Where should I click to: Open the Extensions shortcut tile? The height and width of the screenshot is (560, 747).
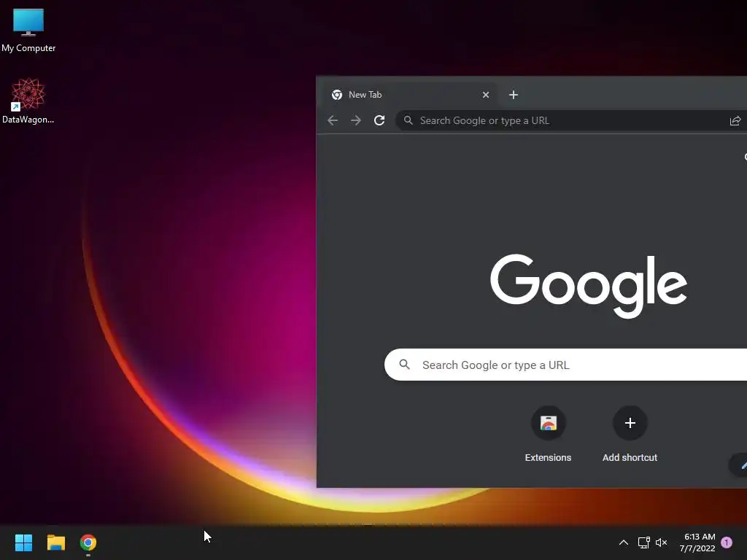[548, 435]
